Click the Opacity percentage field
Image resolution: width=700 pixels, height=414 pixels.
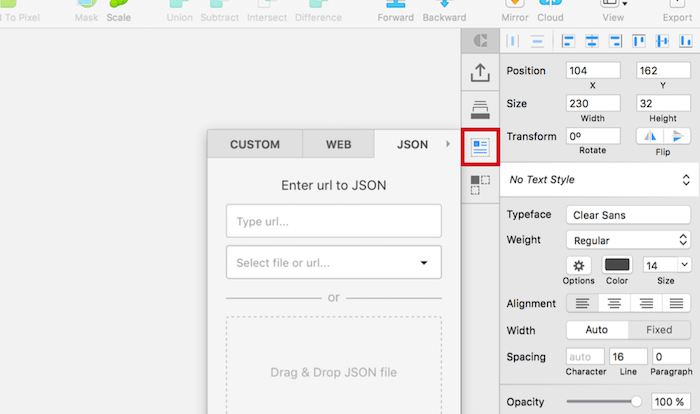click(671, 401)
